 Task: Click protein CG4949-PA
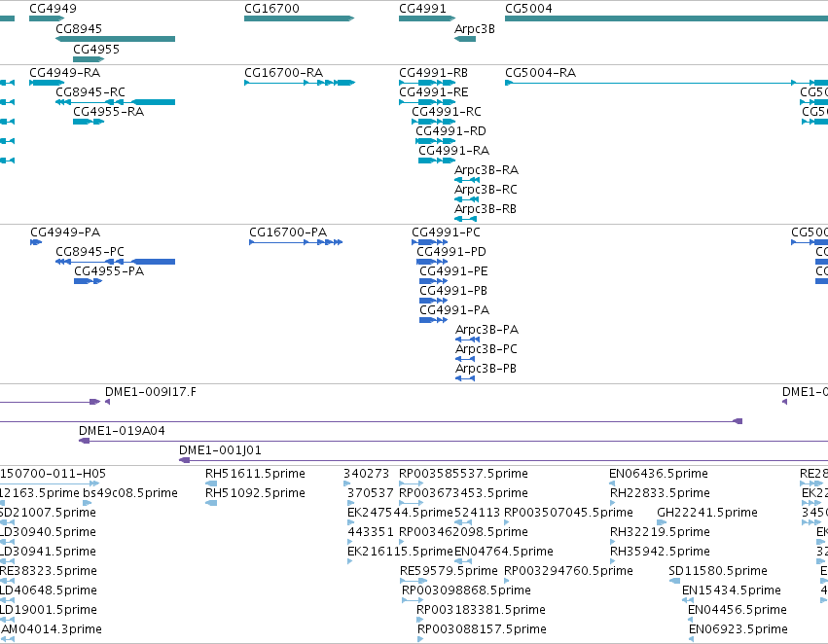tap(65, 232)
